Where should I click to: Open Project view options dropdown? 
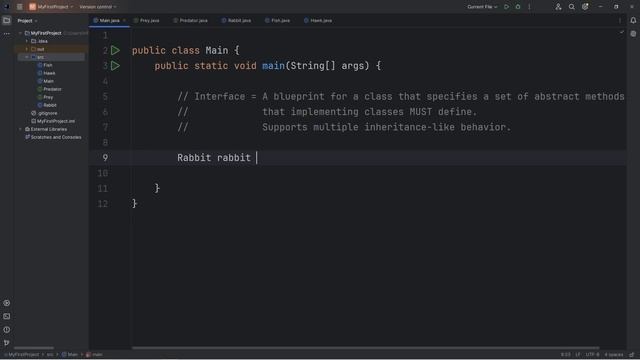(27, 20)
